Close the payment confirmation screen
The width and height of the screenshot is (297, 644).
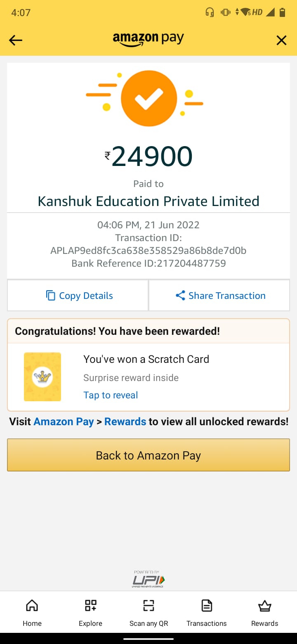point(281,40)
